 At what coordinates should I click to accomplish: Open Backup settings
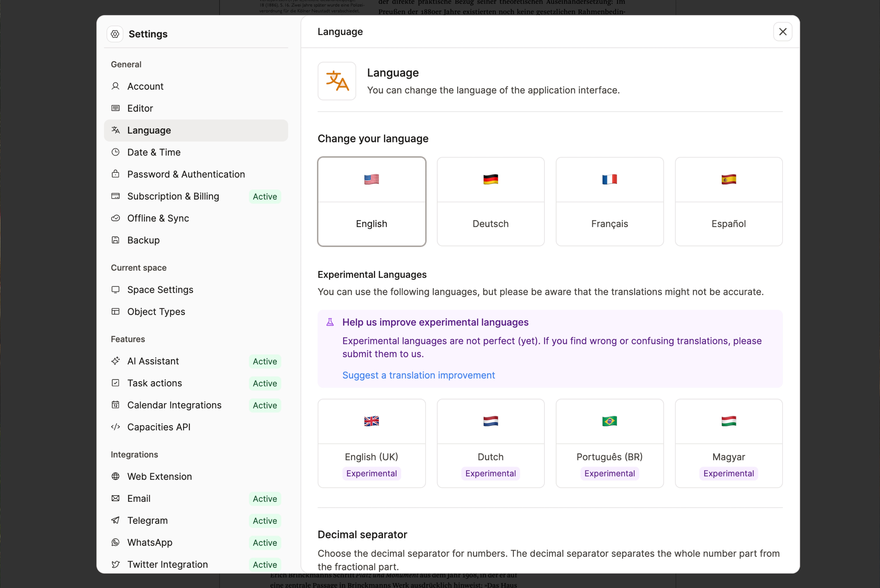coord(196,240)
